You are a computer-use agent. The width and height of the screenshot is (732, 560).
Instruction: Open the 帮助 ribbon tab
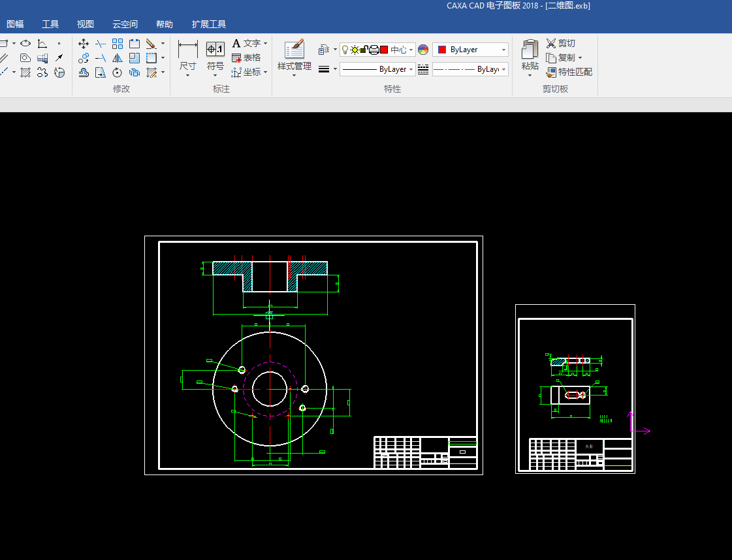pos(165,24)
